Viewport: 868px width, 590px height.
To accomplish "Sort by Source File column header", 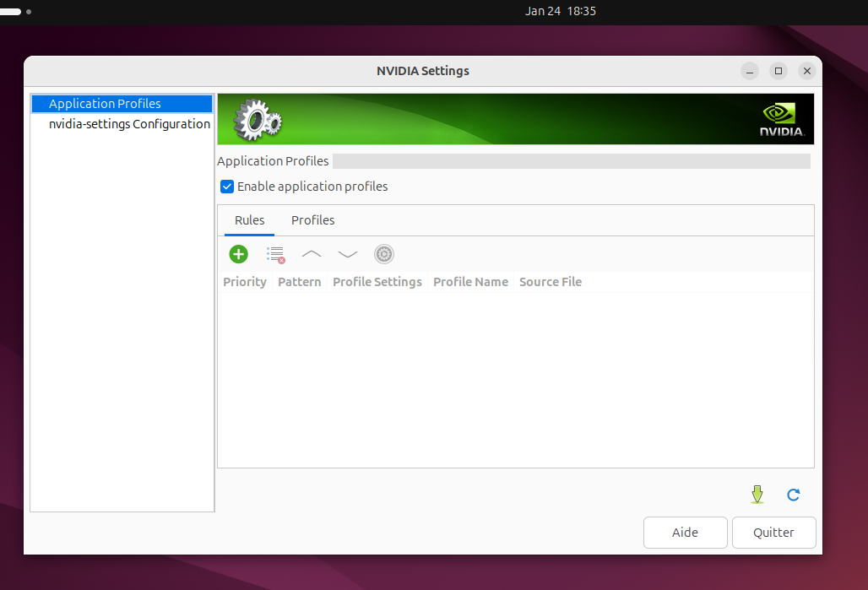I will pos(551,282).
